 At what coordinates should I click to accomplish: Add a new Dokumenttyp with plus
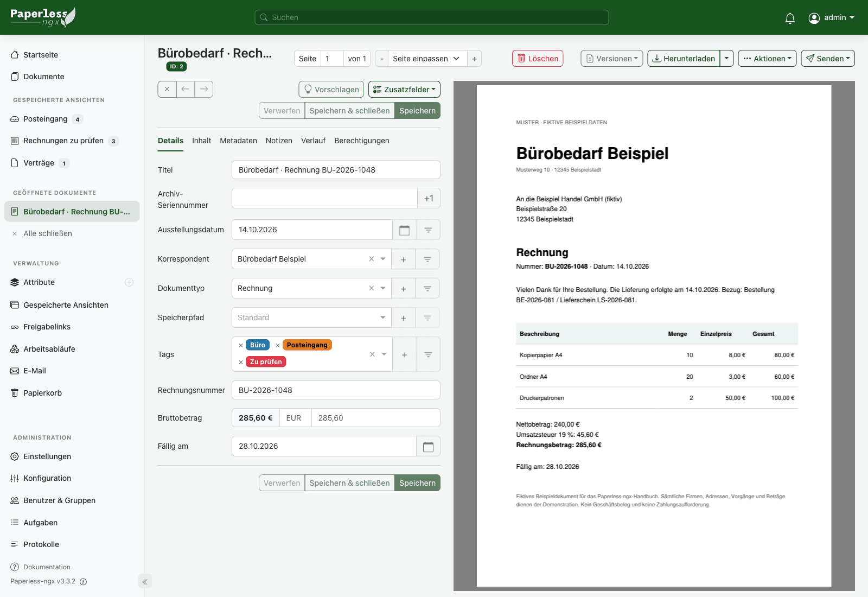(x=403, y=289)
